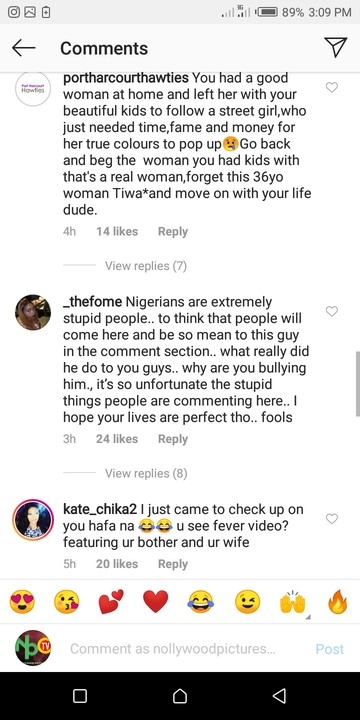Expand View replies (8)
The image size is (360, 720).
click(146, 473)
